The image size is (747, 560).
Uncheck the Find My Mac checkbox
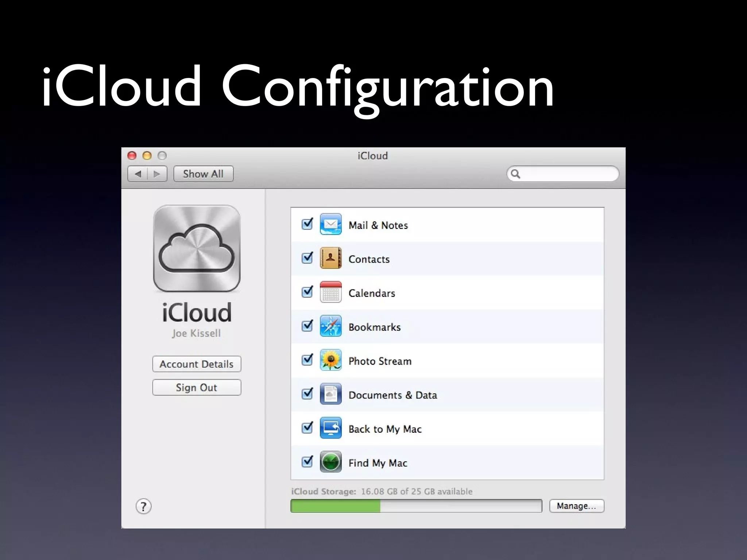[x=307, y=461]
